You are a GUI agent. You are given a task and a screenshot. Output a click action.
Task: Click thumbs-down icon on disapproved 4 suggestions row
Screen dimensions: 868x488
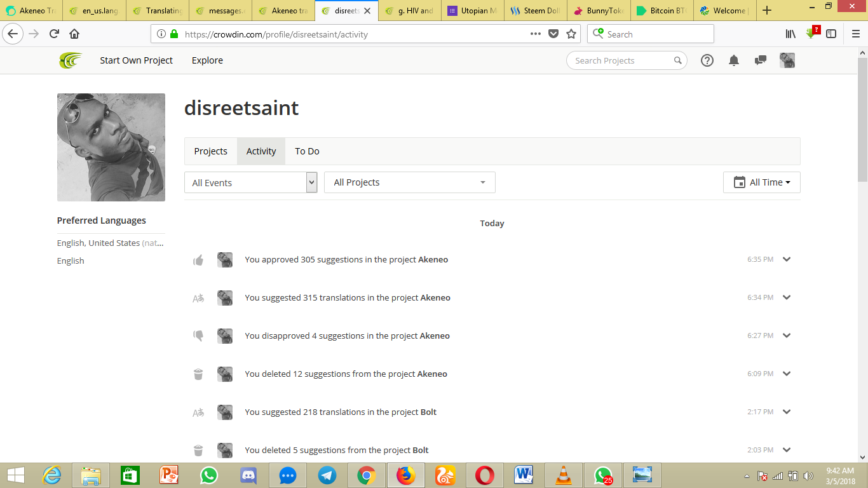coord(198,336)
